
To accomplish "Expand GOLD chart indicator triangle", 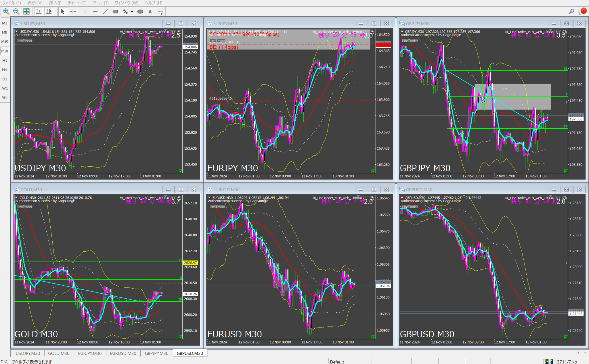I will pos(17,198).
